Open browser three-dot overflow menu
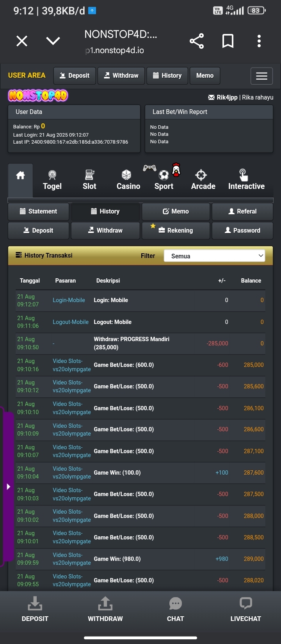Image resolution: width=281 pixels, height=644 pixels. pos(259,41)
